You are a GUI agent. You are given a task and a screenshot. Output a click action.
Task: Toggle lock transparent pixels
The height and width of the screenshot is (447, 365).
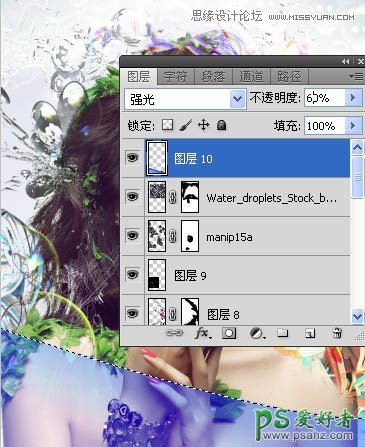tap(168, 125)
